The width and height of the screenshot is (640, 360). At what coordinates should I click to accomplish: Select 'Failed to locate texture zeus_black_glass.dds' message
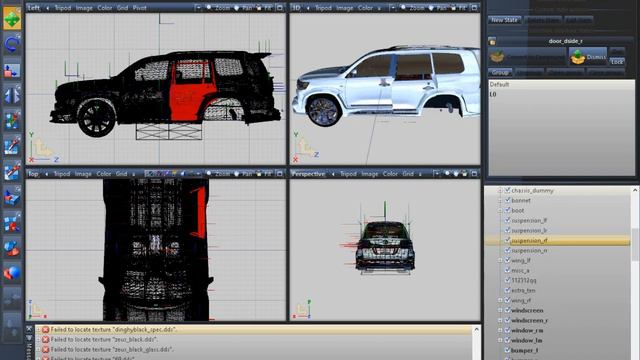coord(112,349)
